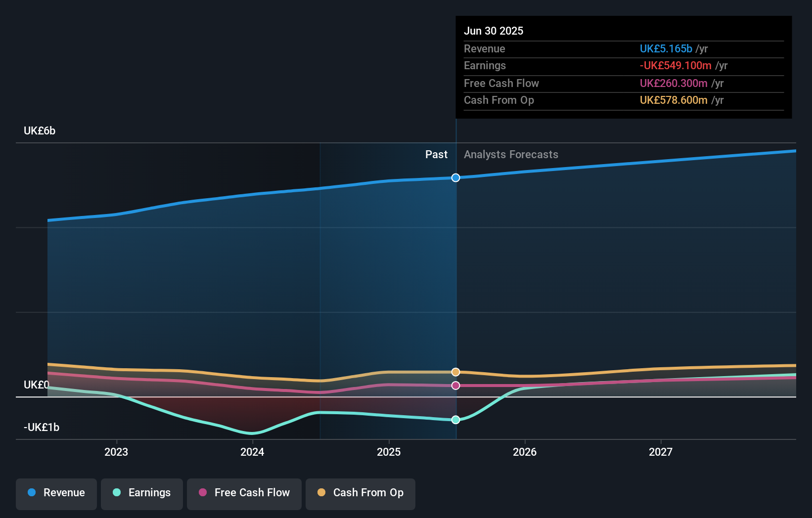Click the Cash From Op marker at the divider
The height and width of the screenshot is (518, 812).
pos(455,372)
